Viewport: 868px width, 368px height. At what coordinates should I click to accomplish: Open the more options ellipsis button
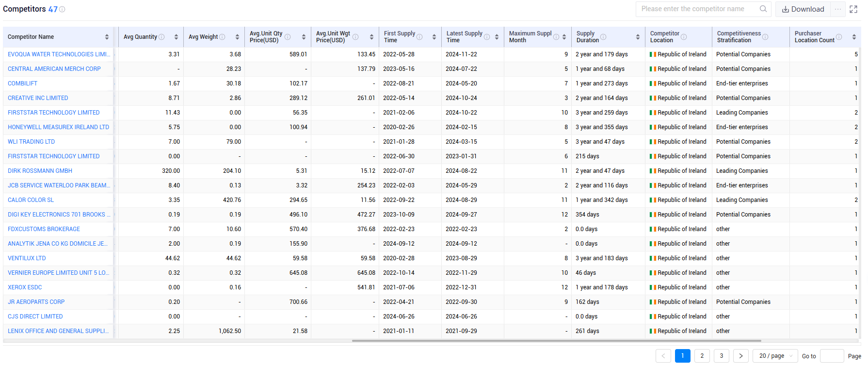click(838, 9)
